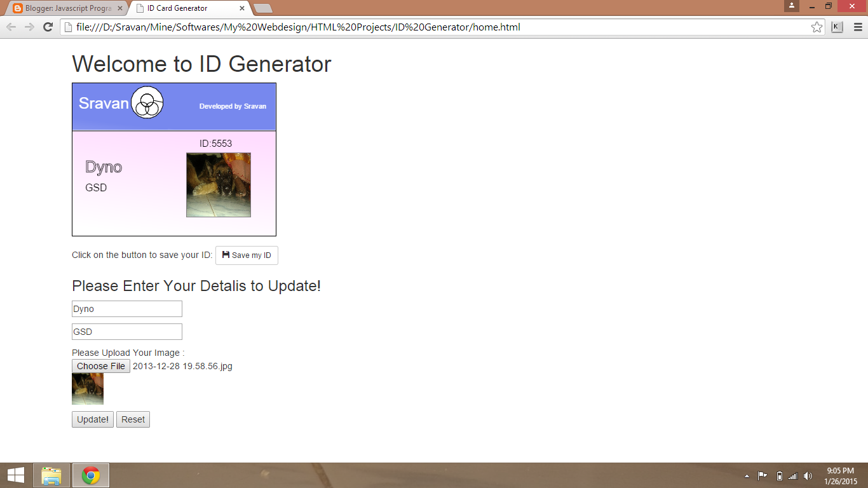
Task: Click the Please Enter Your Detalis heading
Action: click(196, 286)
